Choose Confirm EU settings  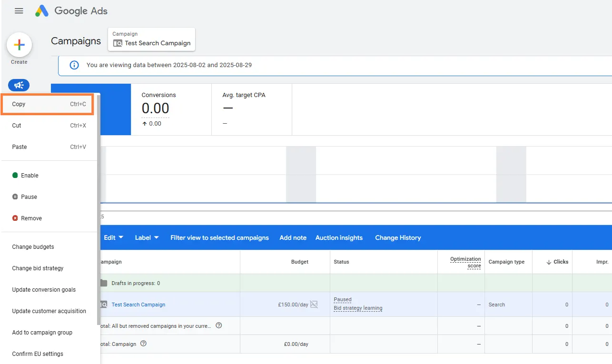(49, 354)
